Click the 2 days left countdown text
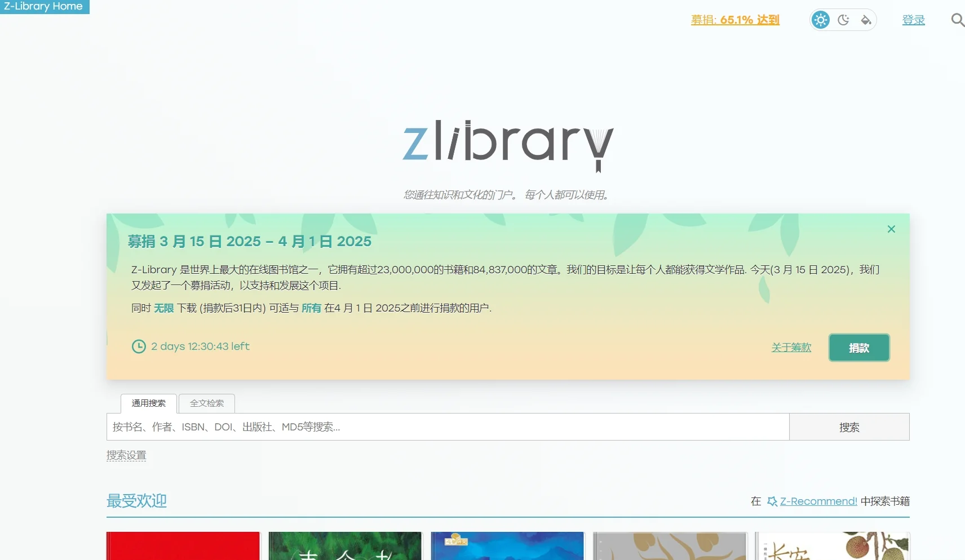The width and height of the screenshot is (965, 560). coord(200,346)
